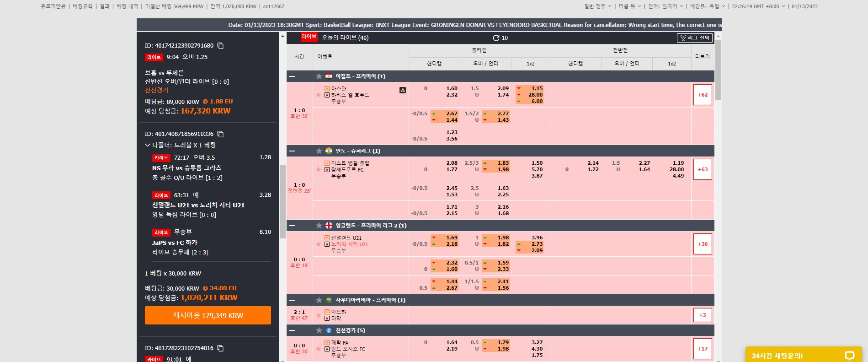This screenshot has width=868, height=362.
Task: Click the 이집트 flag icon
Action: (x=329, y=76)
